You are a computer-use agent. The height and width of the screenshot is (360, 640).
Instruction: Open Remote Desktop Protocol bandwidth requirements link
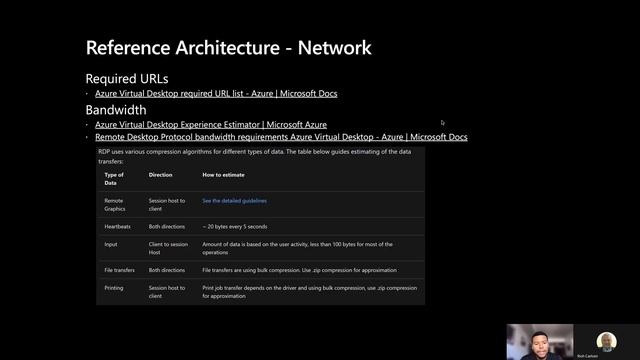[281, 137]
